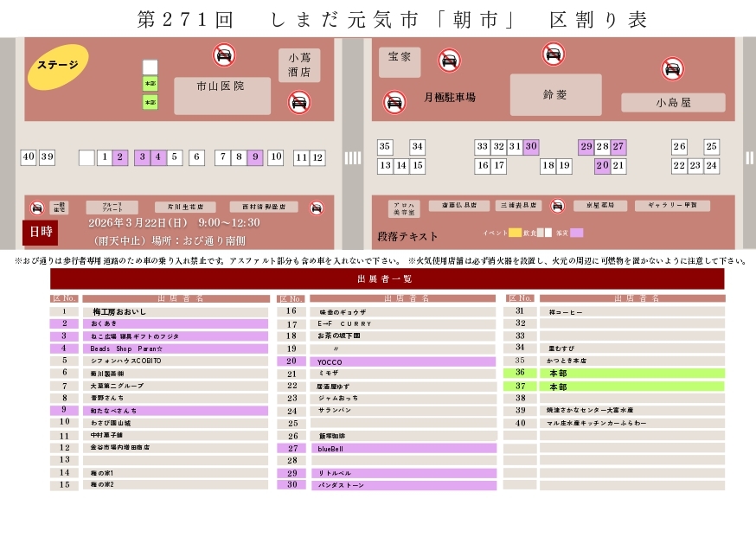The width and height of the screenshot is (756, 537).
Task: Click the dark red 日時 label
Action: click(x=41, y=232)
